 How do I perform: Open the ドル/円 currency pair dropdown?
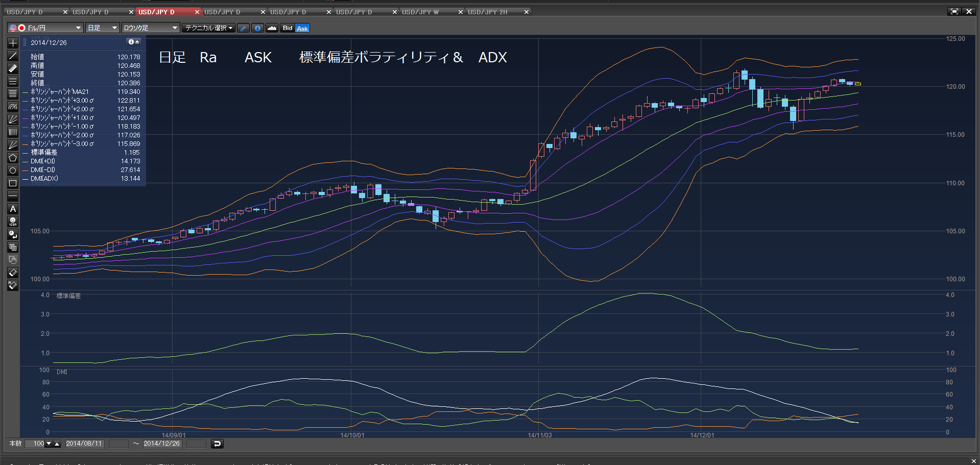point(45,28)
